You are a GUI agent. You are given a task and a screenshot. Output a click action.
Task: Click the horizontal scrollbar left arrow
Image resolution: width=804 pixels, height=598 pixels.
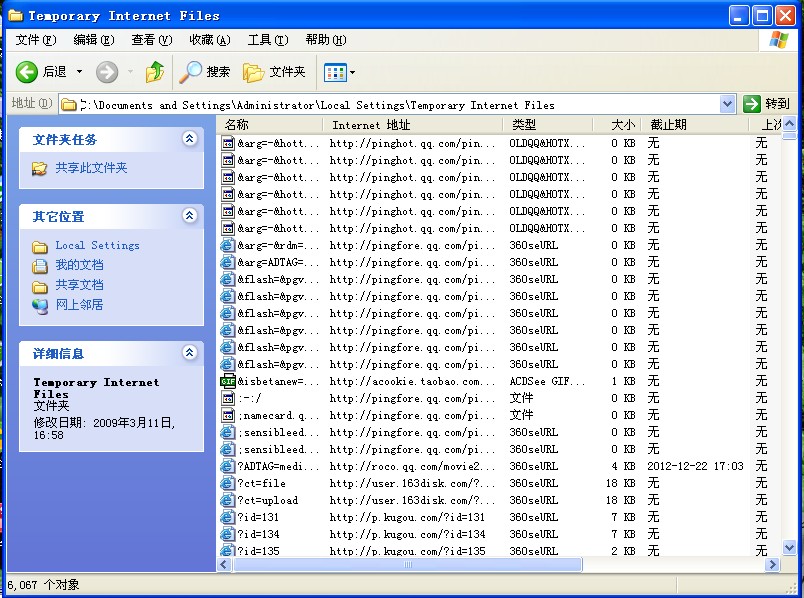224,565
